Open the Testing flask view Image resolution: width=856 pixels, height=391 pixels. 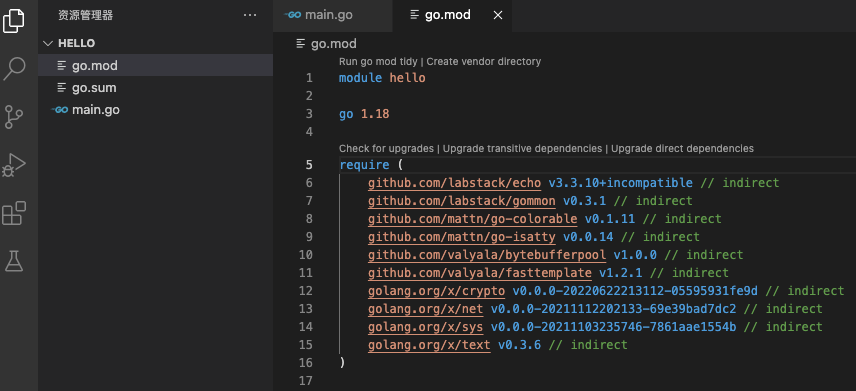point(14,261)
